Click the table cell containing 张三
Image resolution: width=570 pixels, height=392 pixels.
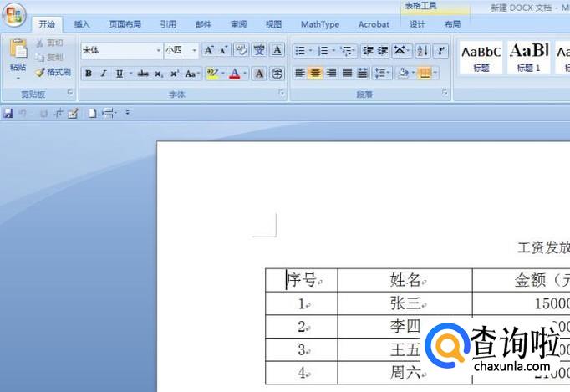pos(405,303)
